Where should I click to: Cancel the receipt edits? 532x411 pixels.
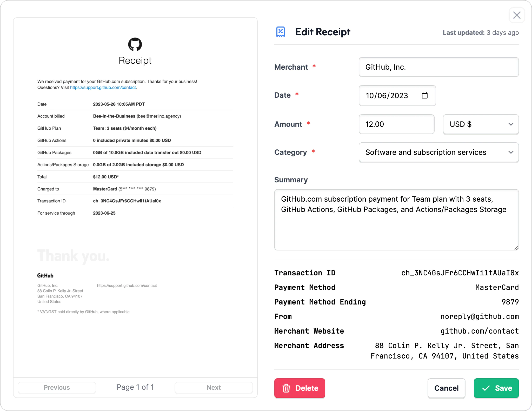446,388
